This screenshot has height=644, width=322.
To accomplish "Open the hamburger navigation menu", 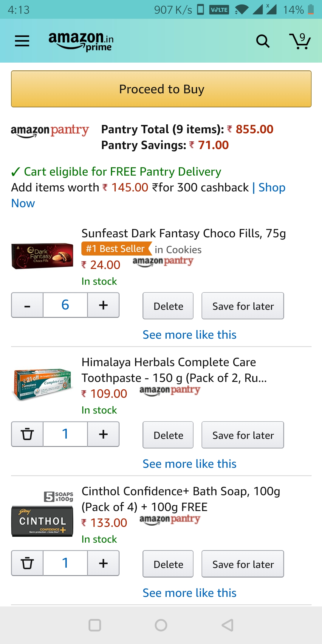I will pos(22,41).
